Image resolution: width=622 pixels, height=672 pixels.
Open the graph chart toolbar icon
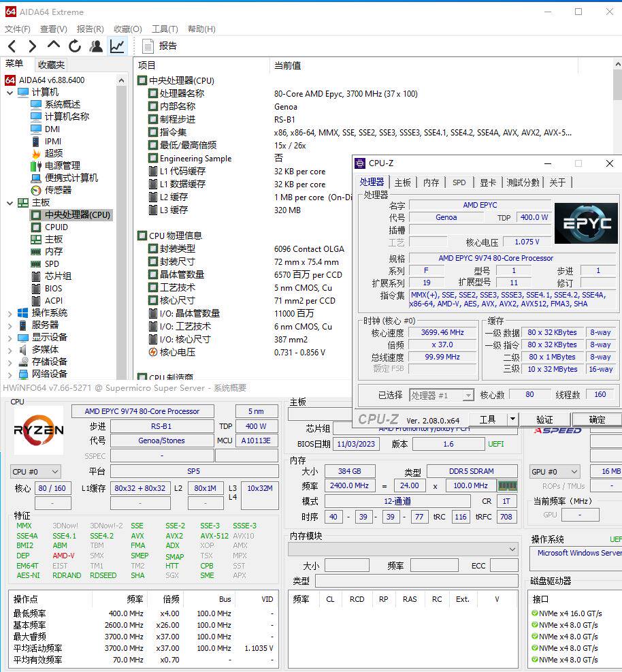117,46
